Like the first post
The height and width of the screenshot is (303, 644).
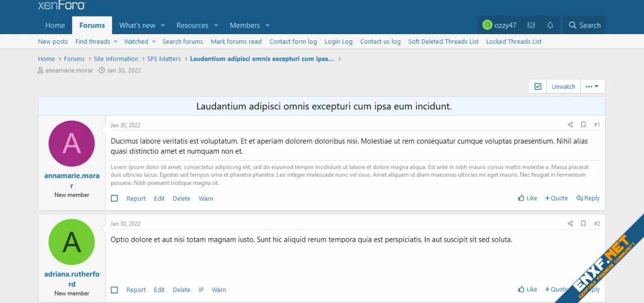(527, 198)
